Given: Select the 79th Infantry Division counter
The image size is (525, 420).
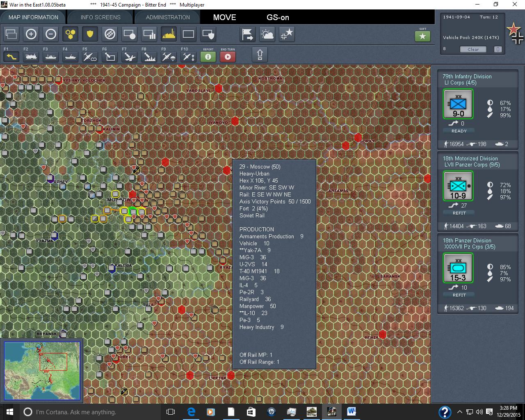Looking at the screenshot, I should [x=458, y=104].
